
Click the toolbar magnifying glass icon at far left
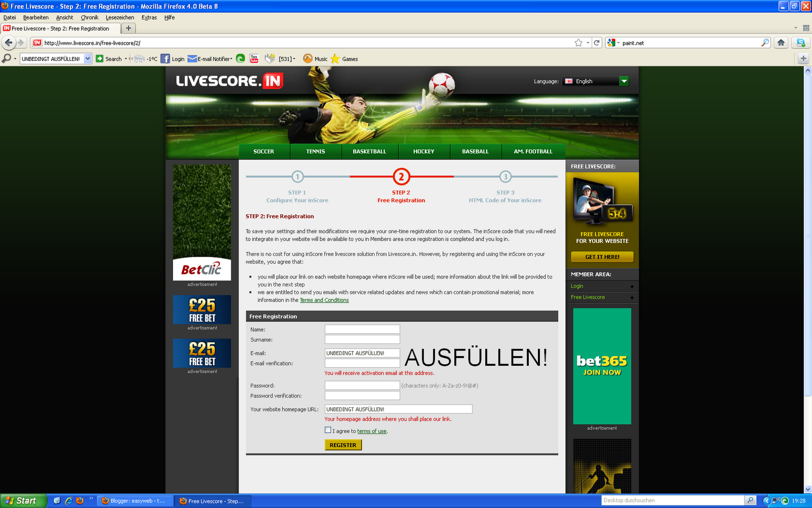(6, 59)
